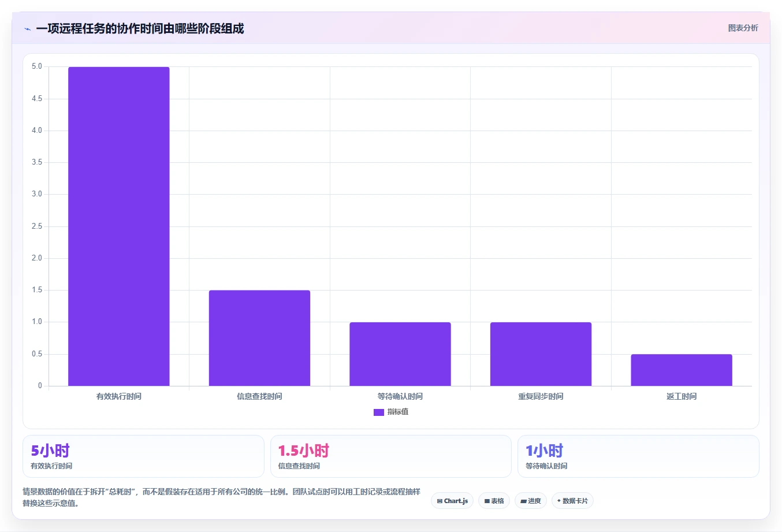Click the 图表分析 label in header
Image resolution: width=782 pixels, height=532 pixels.
(x=743, y=28)
